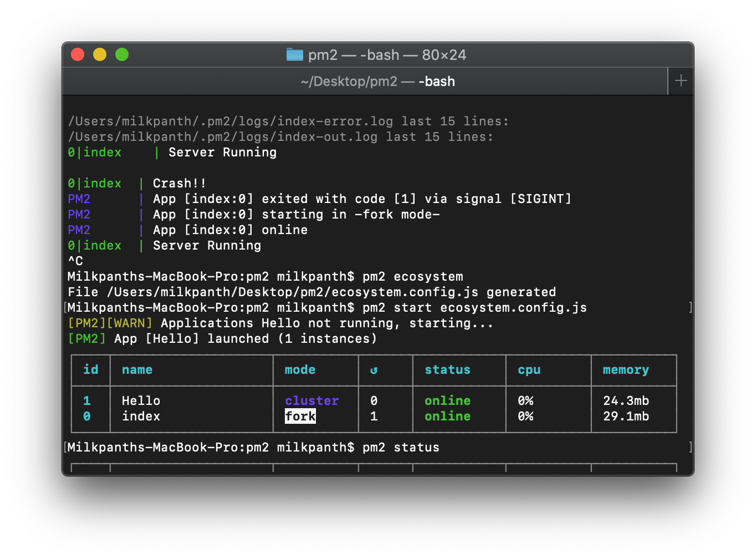Image resolution: width=756 pixels, height=558 pixels.
Task: Select the ~/Desktop/pm2 — -bash tab
Action: tap(365, 81)
